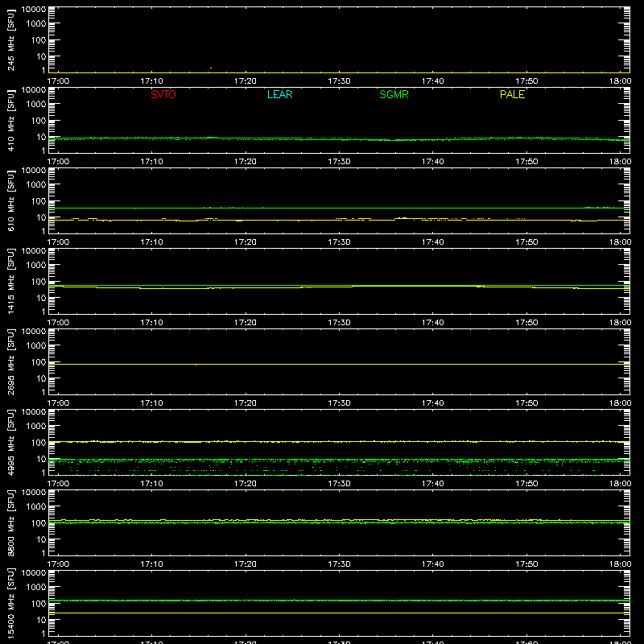Click the cyan LEAR station legend label
The width and height of the screenshot is (644, 644).
(x=279, y=94)
